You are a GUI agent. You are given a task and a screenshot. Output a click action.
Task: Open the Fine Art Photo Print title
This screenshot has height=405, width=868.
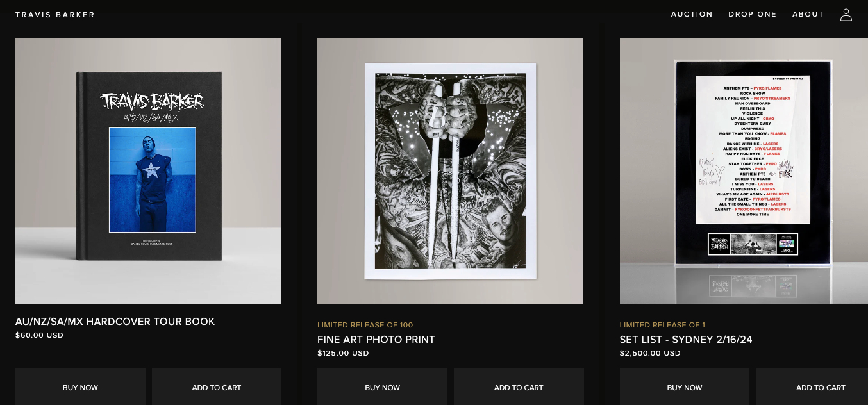pyautogui.click(x=376, y=340)
